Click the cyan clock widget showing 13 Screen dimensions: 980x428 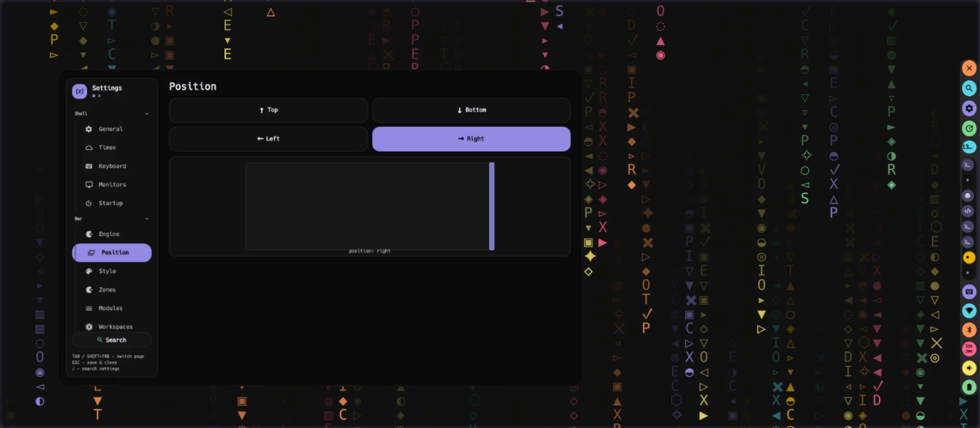coord(969,147)
